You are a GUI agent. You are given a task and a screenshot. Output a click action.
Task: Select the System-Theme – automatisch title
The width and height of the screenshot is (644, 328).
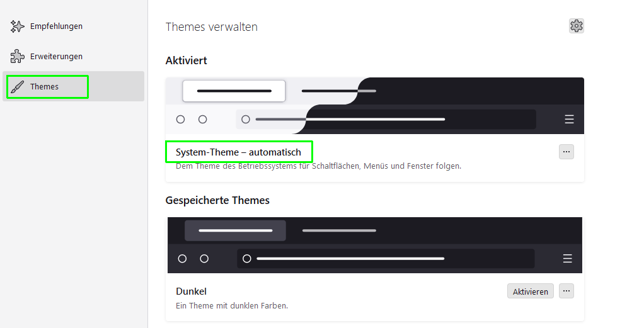[x=238, y=152]
